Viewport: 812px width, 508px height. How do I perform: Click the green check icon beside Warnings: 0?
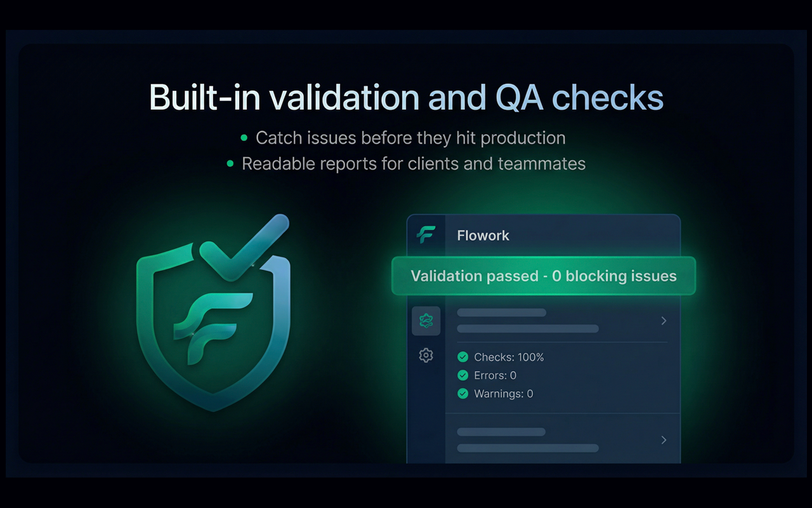pyautogui.click(x=462, y=394)
